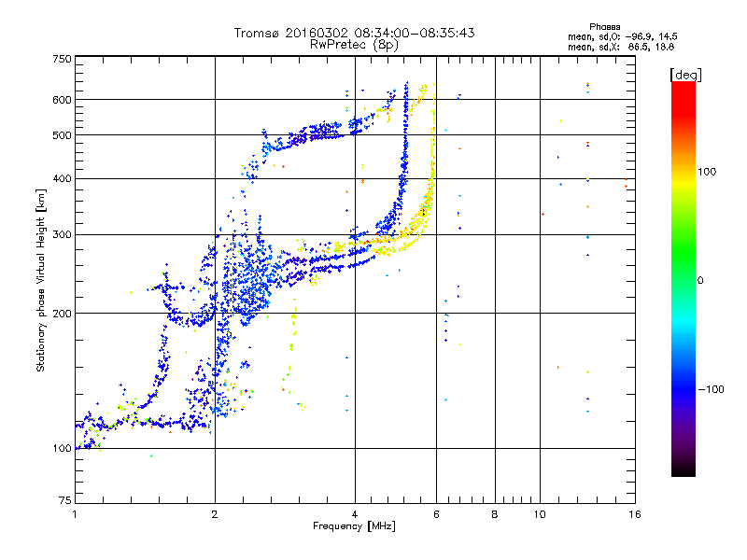Click the y-axis label "500"
Viewport: 747px width, 560px height.
[x=62, y=135]
